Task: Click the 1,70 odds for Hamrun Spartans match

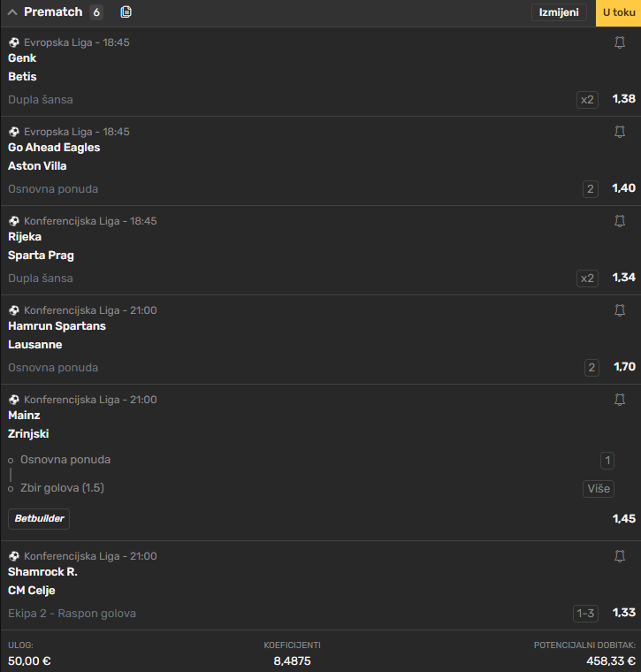Action: click(624, 367)
